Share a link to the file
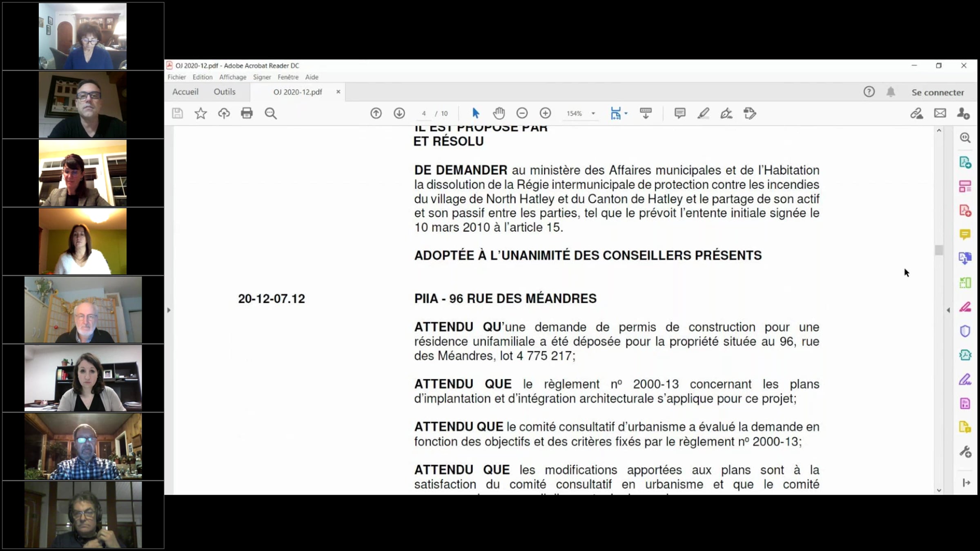This screenshot has height=551, width=980. coord(917,113)
